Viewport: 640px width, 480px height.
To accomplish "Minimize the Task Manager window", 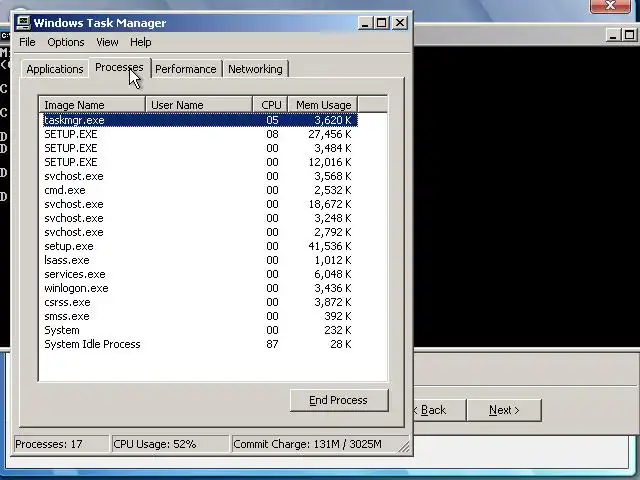I will click(365, 23).
